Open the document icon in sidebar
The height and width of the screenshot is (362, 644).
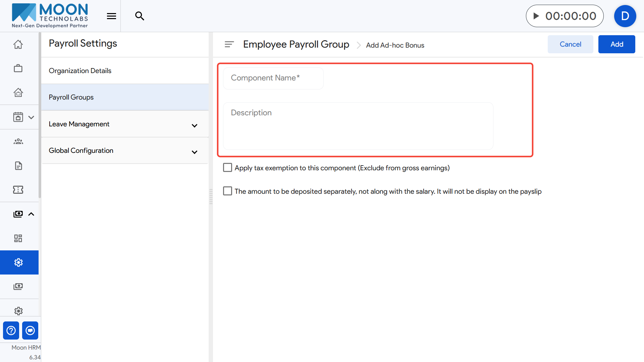click(18, 166)
